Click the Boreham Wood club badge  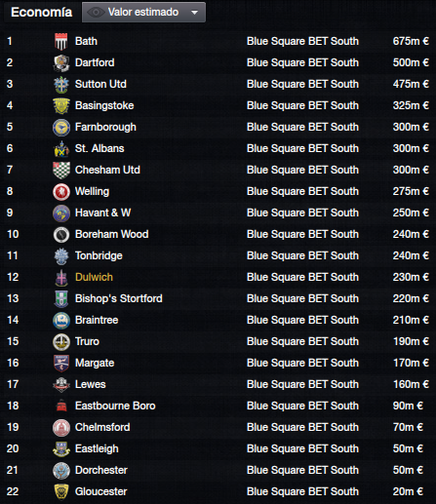pyautogui.click(x=61, y=234)
